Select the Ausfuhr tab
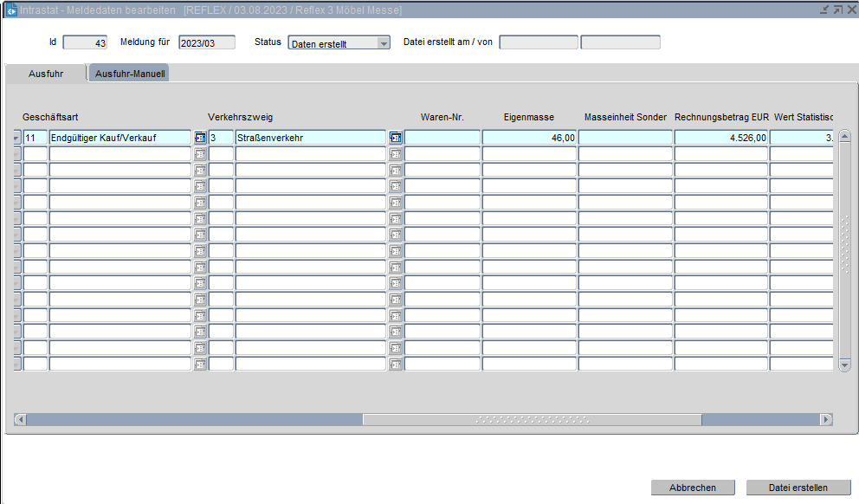859x504 pixels. click(x=46, y=74)
